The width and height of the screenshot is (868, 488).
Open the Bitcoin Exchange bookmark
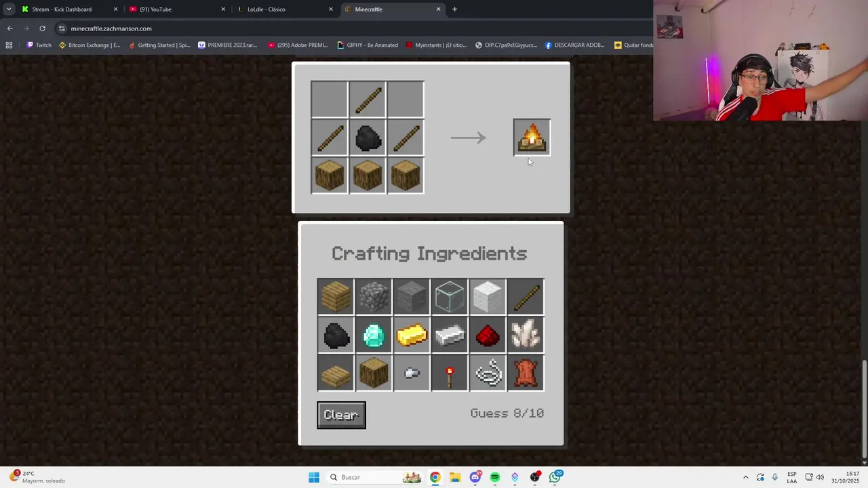click(x=90, y=45)
